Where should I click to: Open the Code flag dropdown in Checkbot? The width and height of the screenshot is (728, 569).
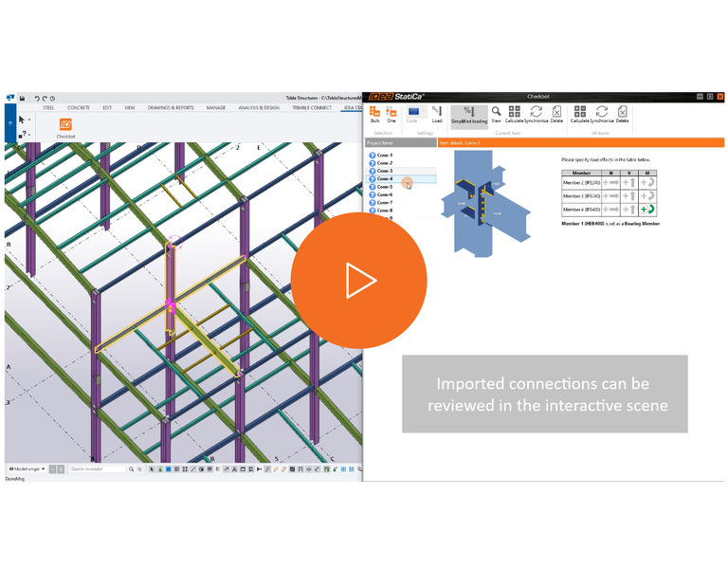coord(414,114)
